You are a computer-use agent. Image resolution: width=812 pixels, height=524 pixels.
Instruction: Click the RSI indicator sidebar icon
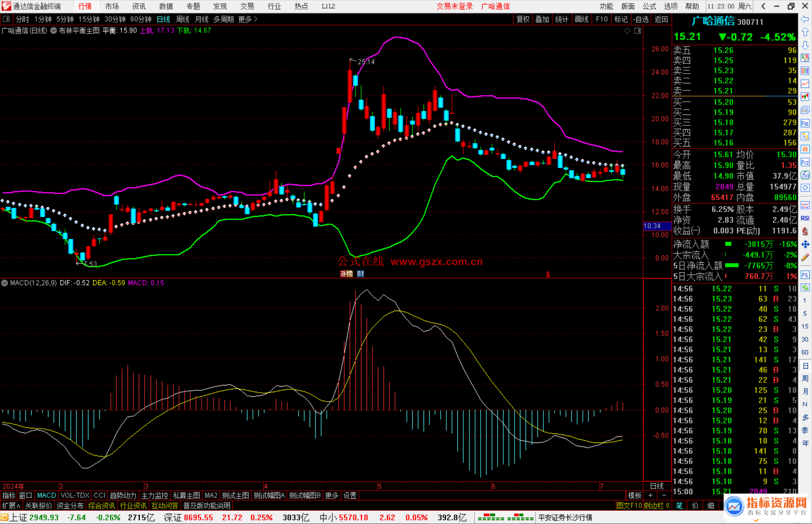pos(805,218)
